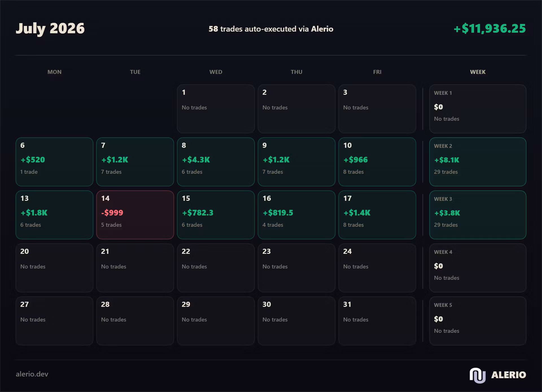The width and height of the screenshot is (542, 392).
Task: Click the Alerio logo icon
Action: (x=477, y=375)
